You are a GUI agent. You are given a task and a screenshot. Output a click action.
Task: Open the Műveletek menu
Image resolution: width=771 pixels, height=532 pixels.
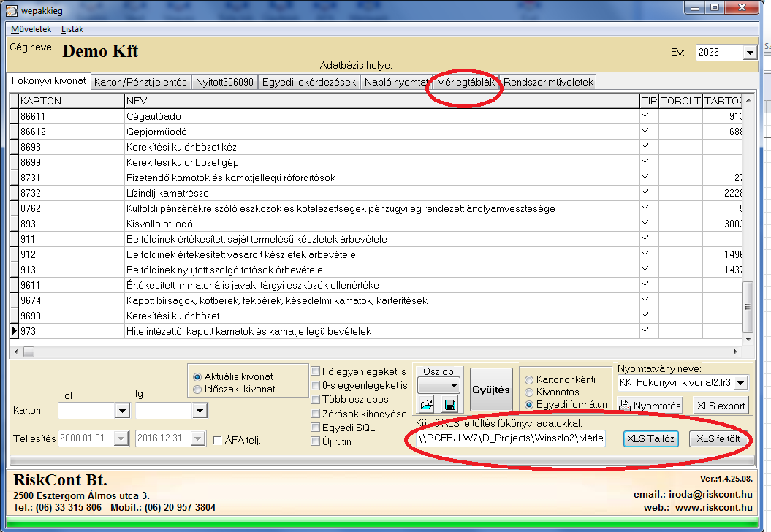[x=31, y=29]
